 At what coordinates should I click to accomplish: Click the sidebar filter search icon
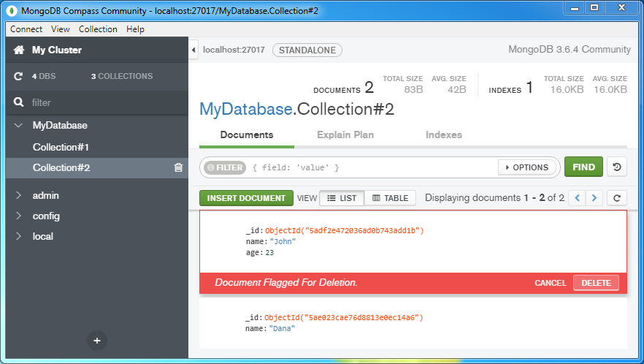pyautogui.click(x=18, y=102)
